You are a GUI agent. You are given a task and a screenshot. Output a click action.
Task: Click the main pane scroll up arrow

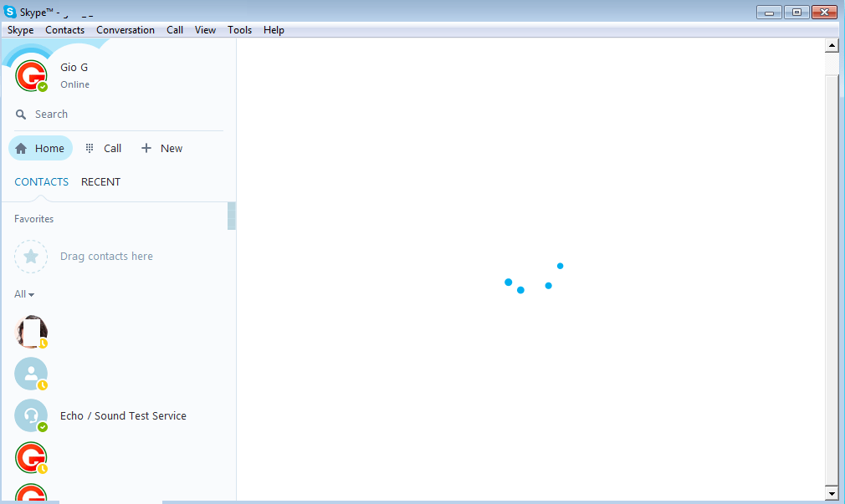[x=832, y=46]
